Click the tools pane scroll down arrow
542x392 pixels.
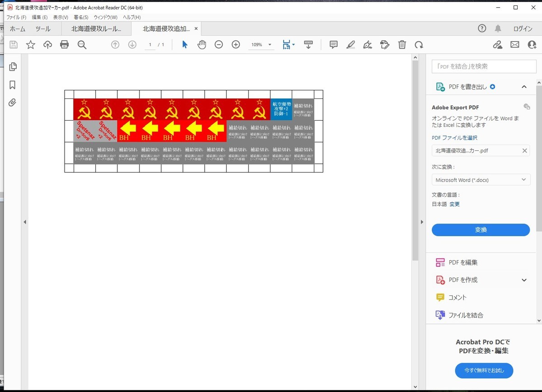point(538,320)
